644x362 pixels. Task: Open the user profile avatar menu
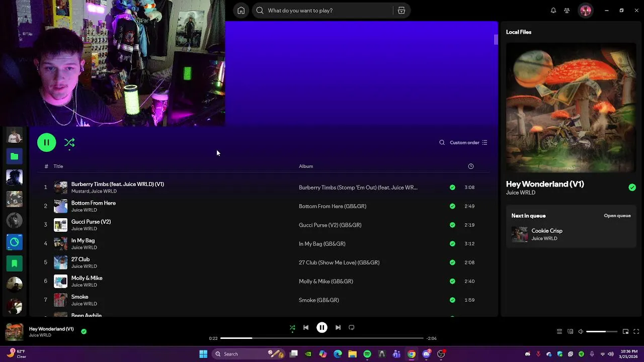point(586,11)
